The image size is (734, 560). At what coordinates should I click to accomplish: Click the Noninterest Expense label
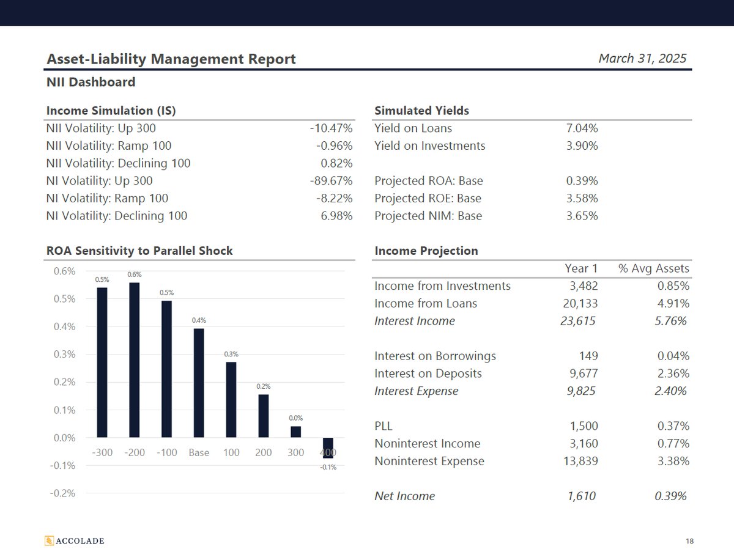tap(429, 461)
